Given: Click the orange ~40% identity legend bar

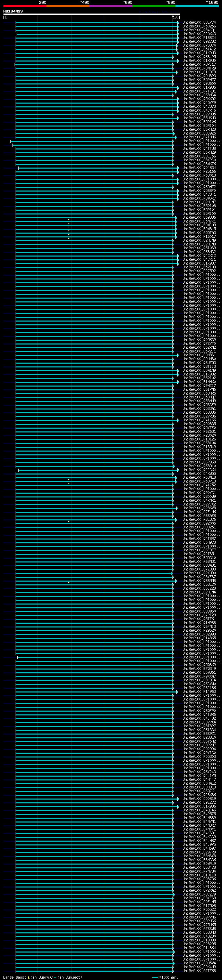Looking at the screenshot, I should click(x=68, y=6).
